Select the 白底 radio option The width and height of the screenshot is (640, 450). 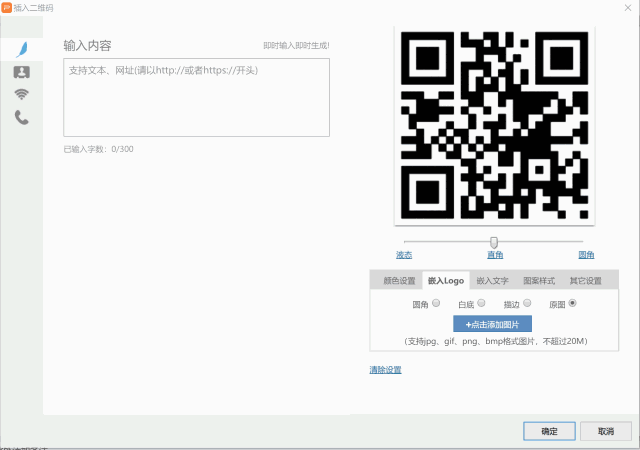(x=481, y=303)
